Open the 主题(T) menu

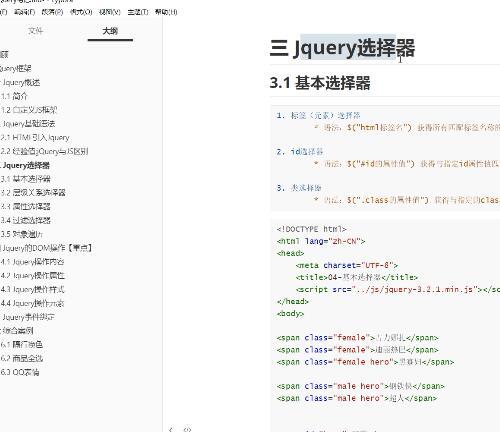coord(138,12)
